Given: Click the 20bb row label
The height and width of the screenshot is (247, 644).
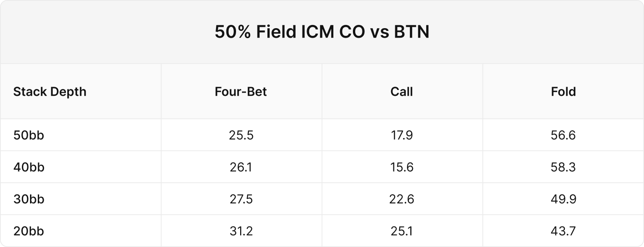Looking at the screenshot, I should point(29,231).
